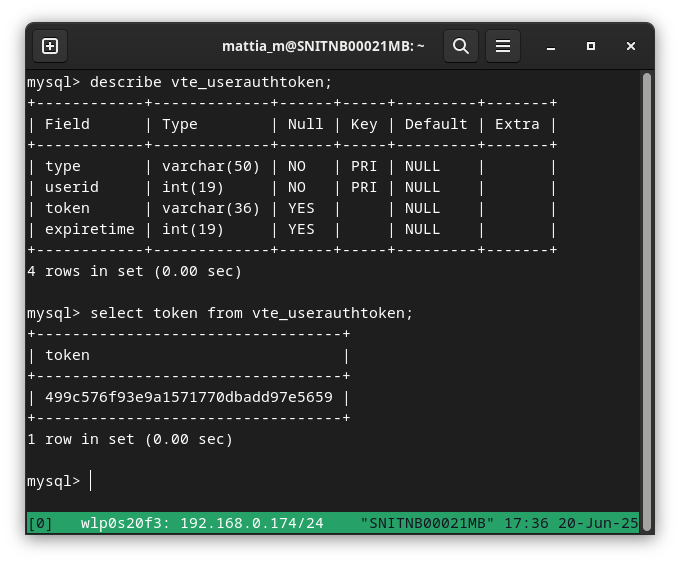Click the empty mysql prompt line
Viewport: 680px width, 563px height.
click(x=59, y=481)
